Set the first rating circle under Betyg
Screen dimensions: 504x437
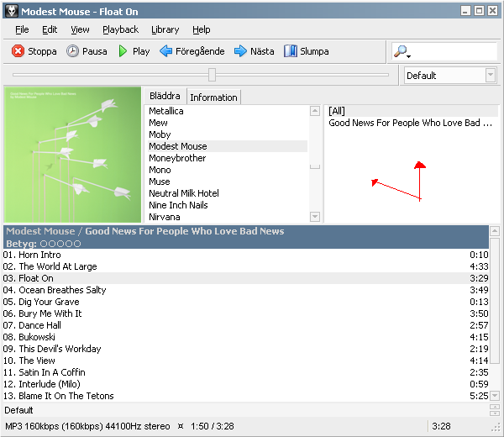[44, 244]
